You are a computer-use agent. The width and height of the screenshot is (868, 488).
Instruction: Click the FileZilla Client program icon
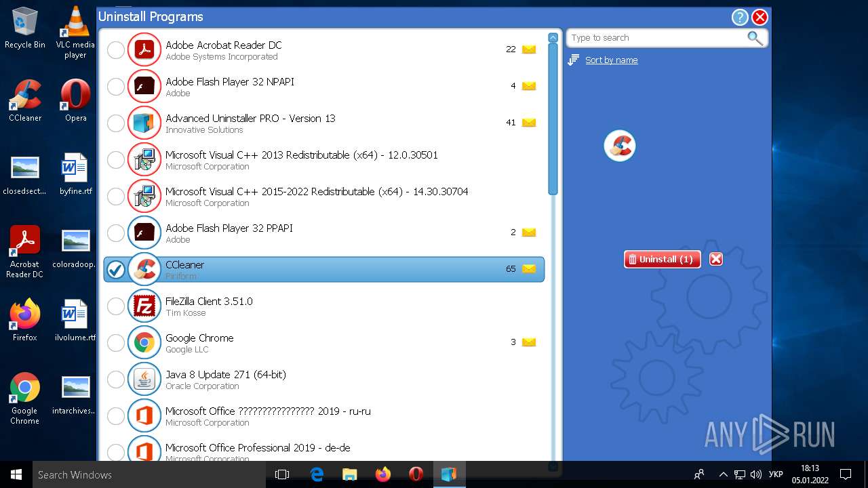click(x=144, y=306)
